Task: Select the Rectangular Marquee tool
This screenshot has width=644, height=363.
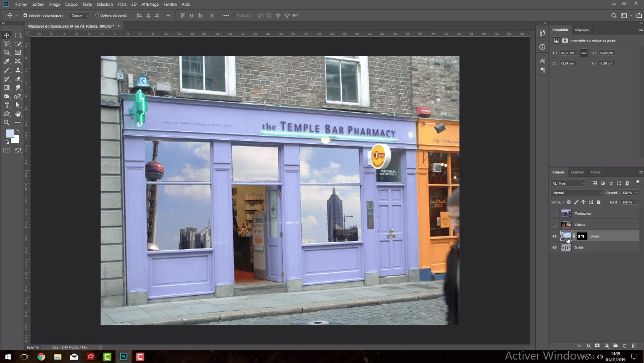Action: (18, 35)
